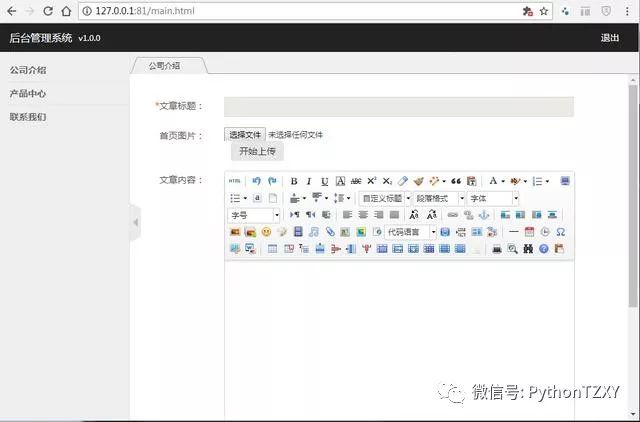Open the editor help icon
This screenshot has width=640, height=422.
pos(544,249)
